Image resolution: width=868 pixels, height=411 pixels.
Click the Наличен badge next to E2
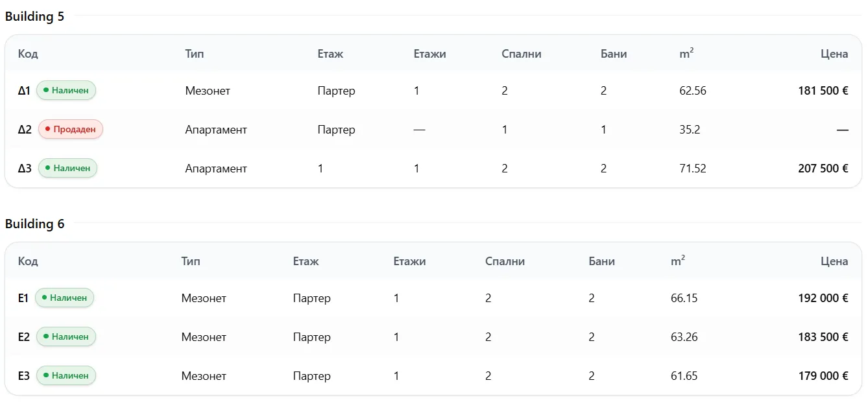click(x=66, y=337)
